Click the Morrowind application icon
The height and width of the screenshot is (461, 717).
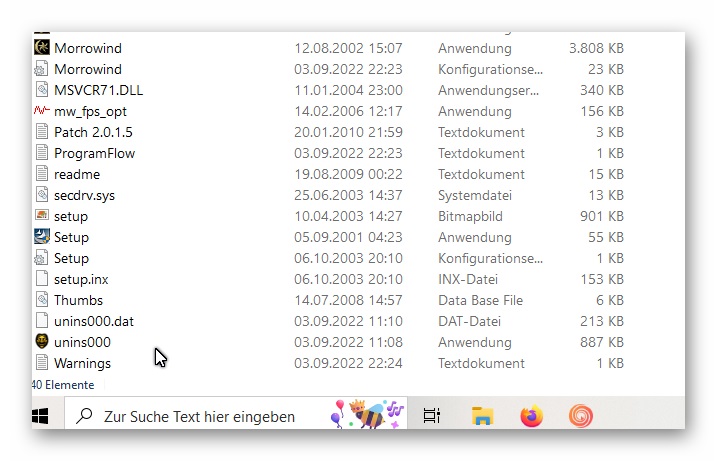(42, 48)
